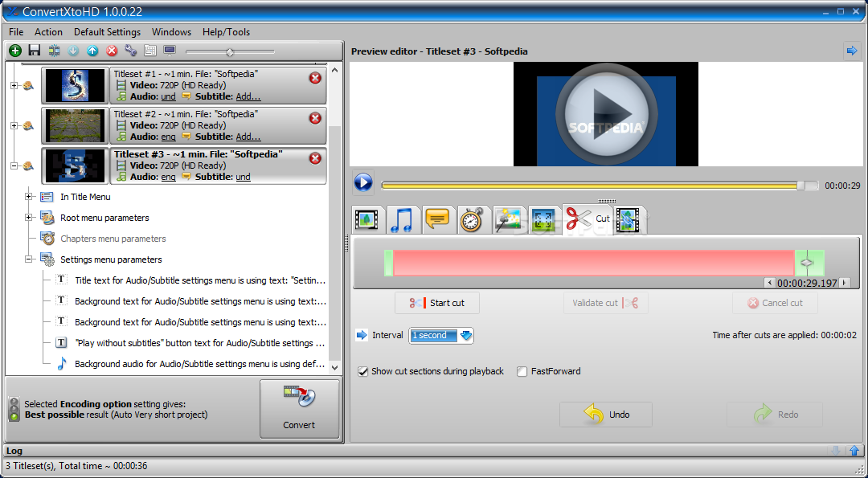The width and height of the screenshot is (868, 478).
Task: Open the audio music note tab
Action: coord(403,219)
